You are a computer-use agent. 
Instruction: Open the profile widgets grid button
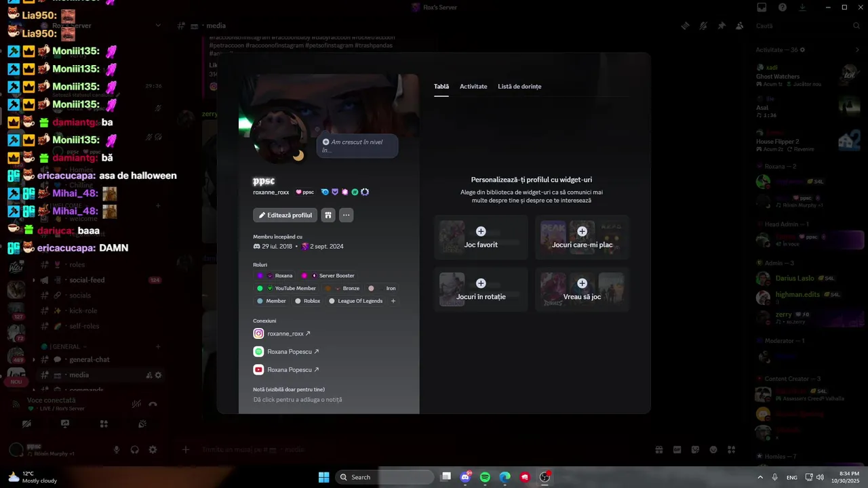[328, 215]
